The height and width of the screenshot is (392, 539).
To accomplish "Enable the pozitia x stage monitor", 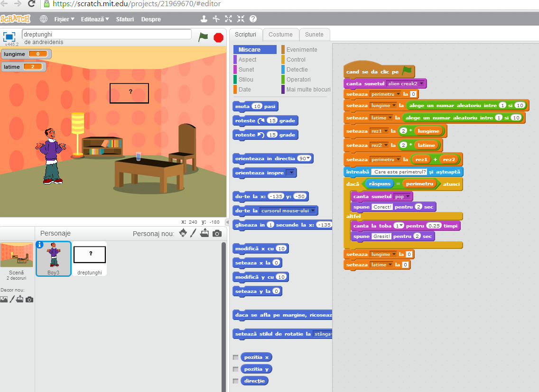I will pyautogui.click(x=235, y=356).
